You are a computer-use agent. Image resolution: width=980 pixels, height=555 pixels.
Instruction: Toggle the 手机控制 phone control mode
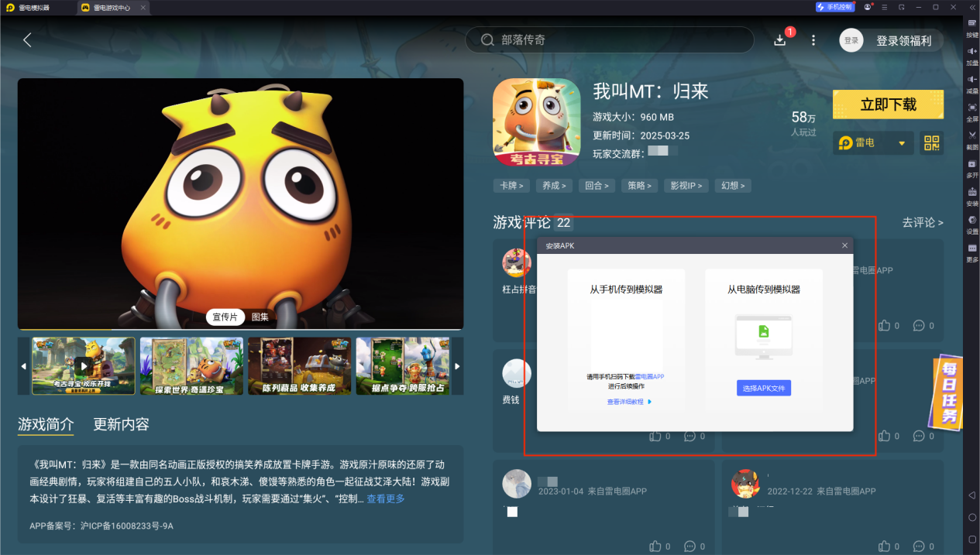click(x=836, y=6)
